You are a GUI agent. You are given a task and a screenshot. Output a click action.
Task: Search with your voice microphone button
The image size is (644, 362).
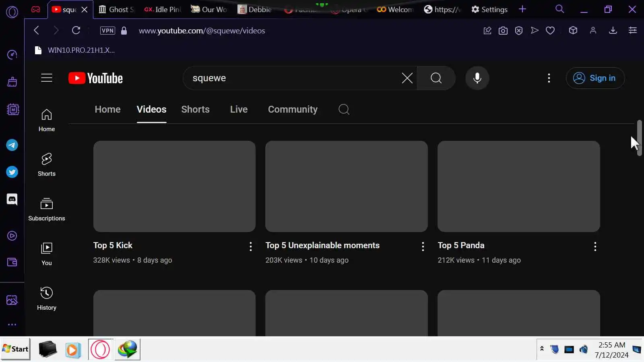pos(477,78)
